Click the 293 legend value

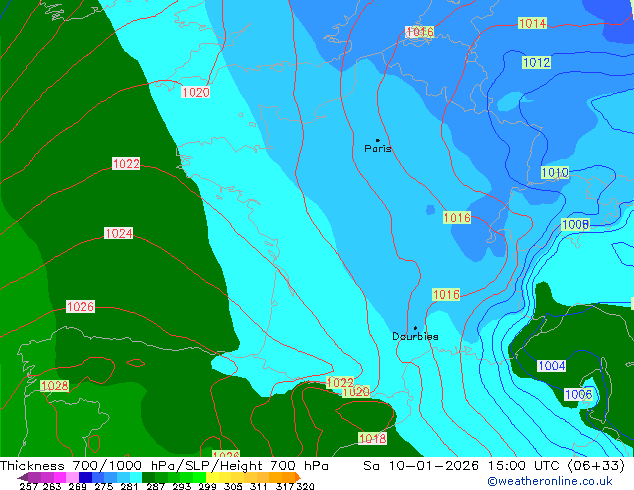182,486
